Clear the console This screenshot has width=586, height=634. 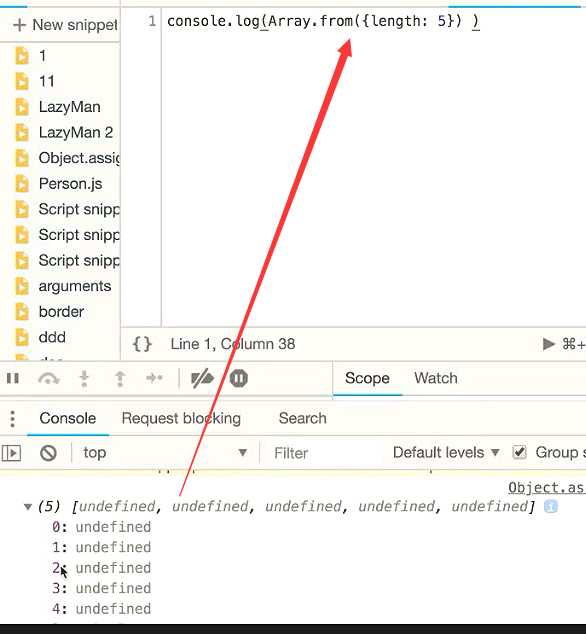tap(48, 453)
